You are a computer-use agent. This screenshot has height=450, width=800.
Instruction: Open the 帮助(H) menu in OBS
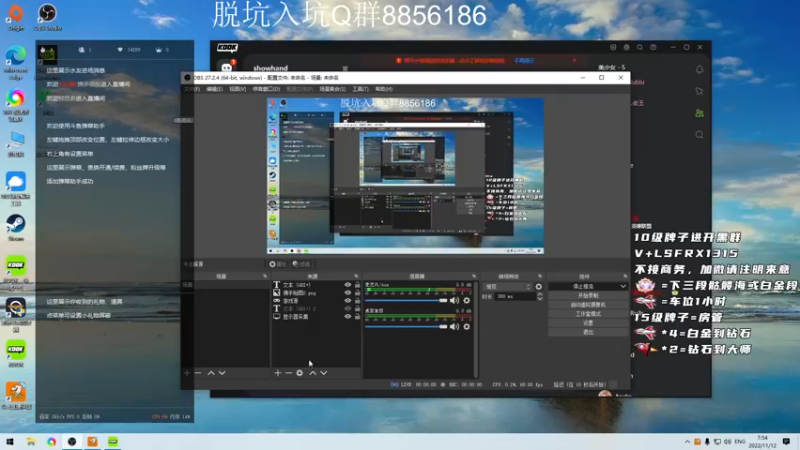pyautogui.click(x=384, y=89)
